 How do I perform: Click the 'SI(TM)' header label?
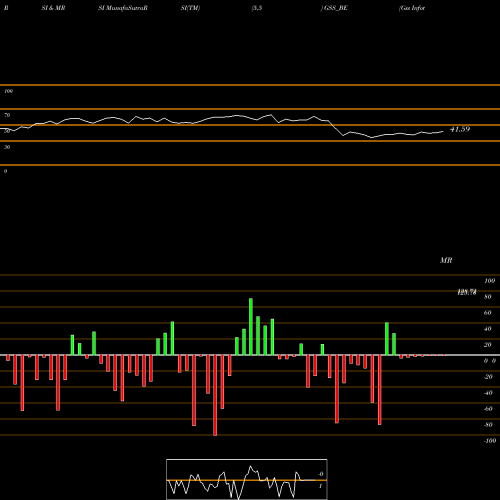point(190,8)
